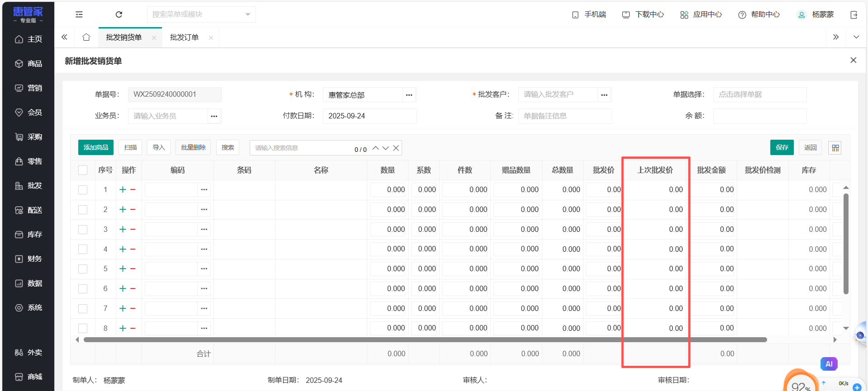Toggle the select-all rows checkbox

83,170
